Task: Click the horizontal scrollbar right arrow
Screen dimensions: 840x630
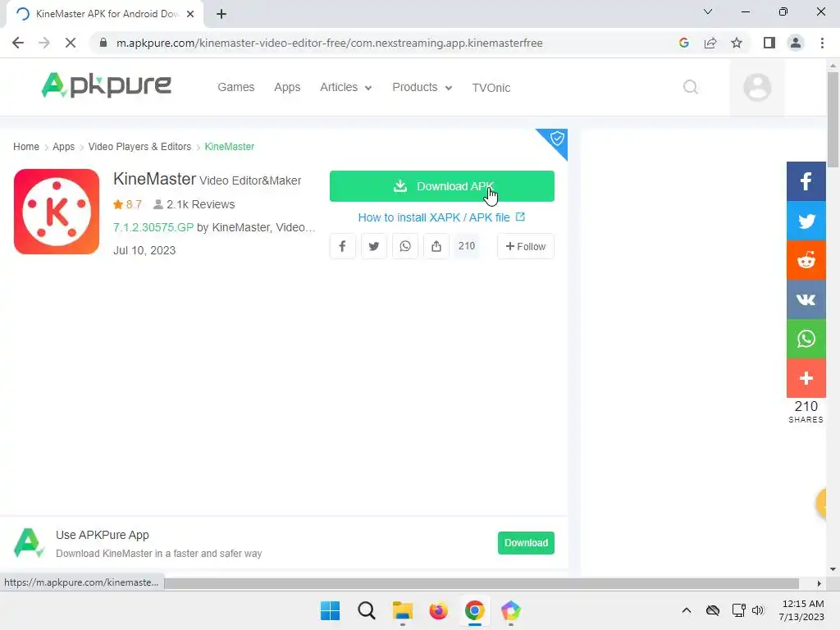Action: tap(819, 583)
